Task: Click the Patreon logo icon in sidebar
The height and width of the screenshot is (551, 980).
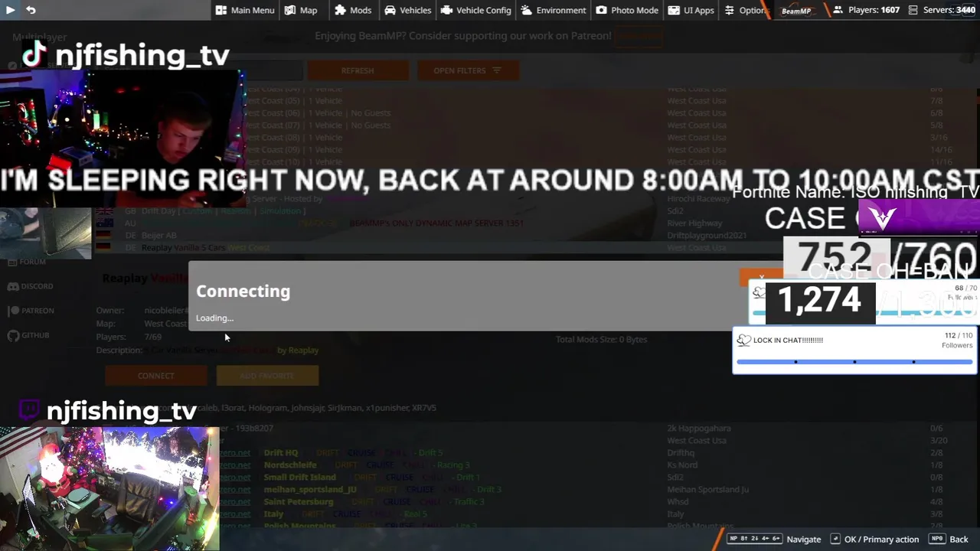Action: click(x=13, y=311)
